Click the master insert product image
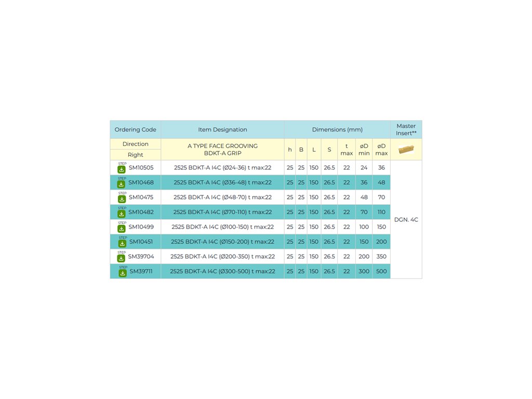 click(x=406, y=150)
